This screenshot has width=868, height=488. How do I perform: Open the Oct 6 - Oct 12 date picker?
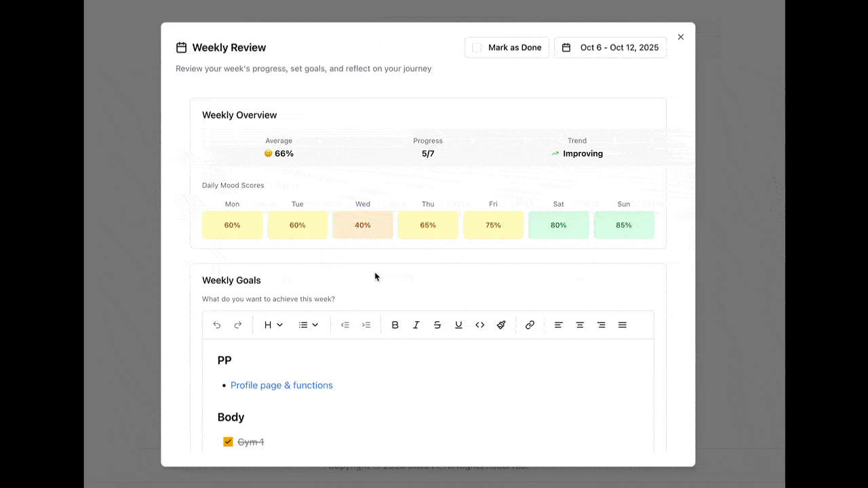[610, 47]
